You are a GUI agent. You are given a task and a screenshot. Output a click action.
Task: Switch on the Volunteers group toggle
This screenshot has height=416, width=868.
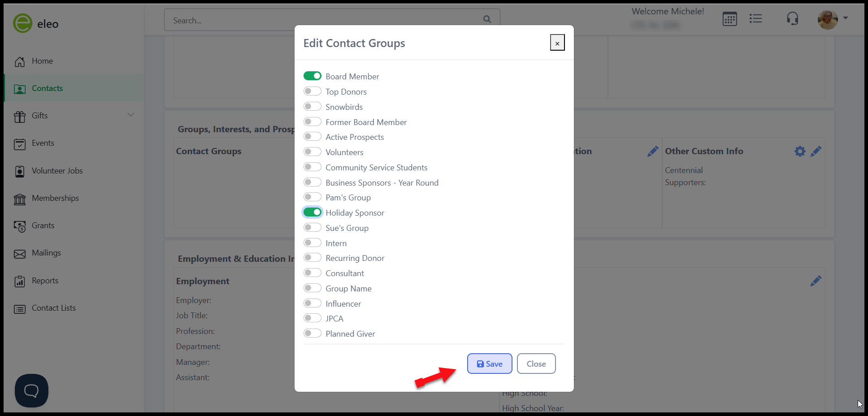coord(312,152)
